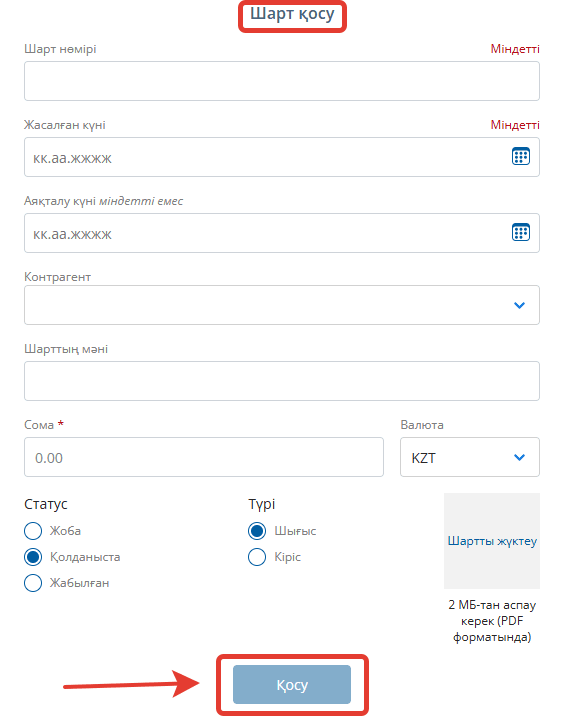The width and height of the screenshot is (578, 725).
Task: Click the Қосу submit button
Action: point(292,684)
